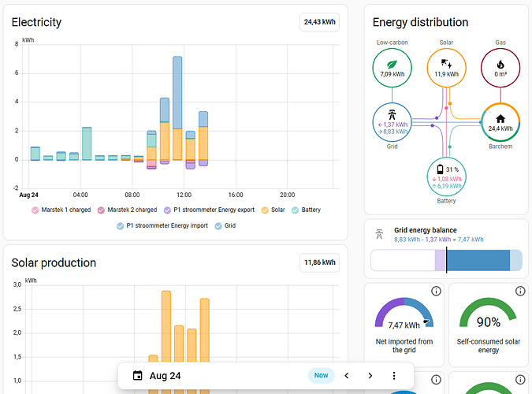Click the Low-carbon leaf icon circle
The height and width of the screenshot is (394, 532).
click(392, 68)
